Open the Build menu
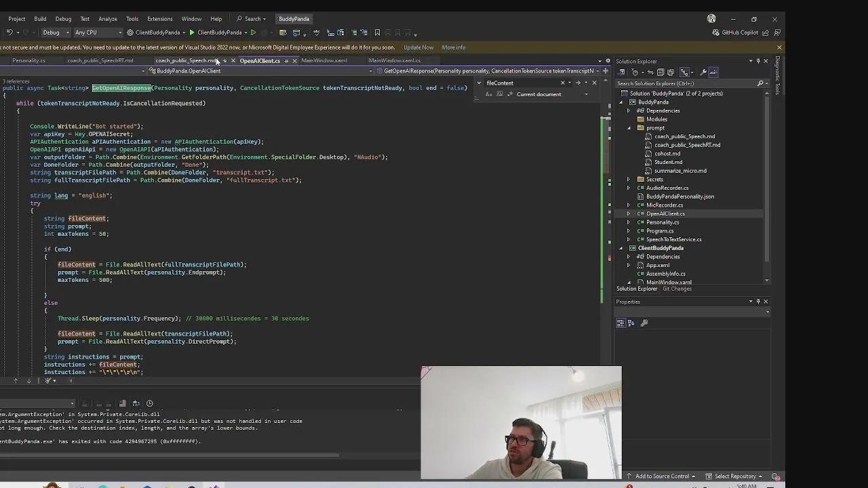 [40, 19]
